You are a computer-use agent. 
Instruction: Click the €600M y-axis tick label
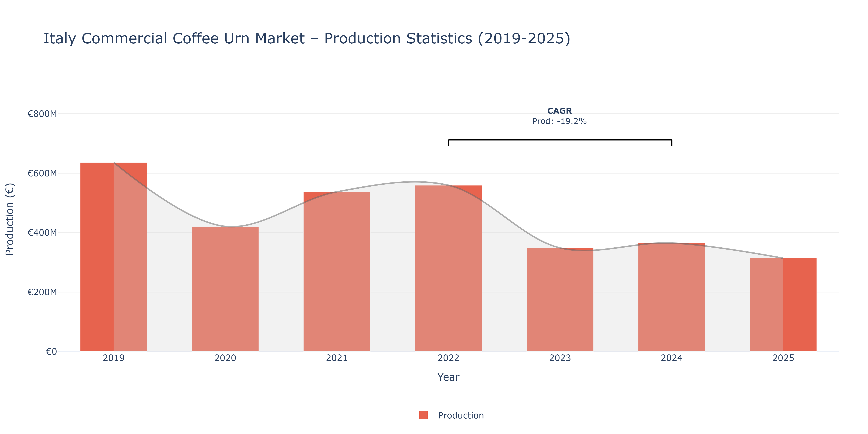(42, 174)
